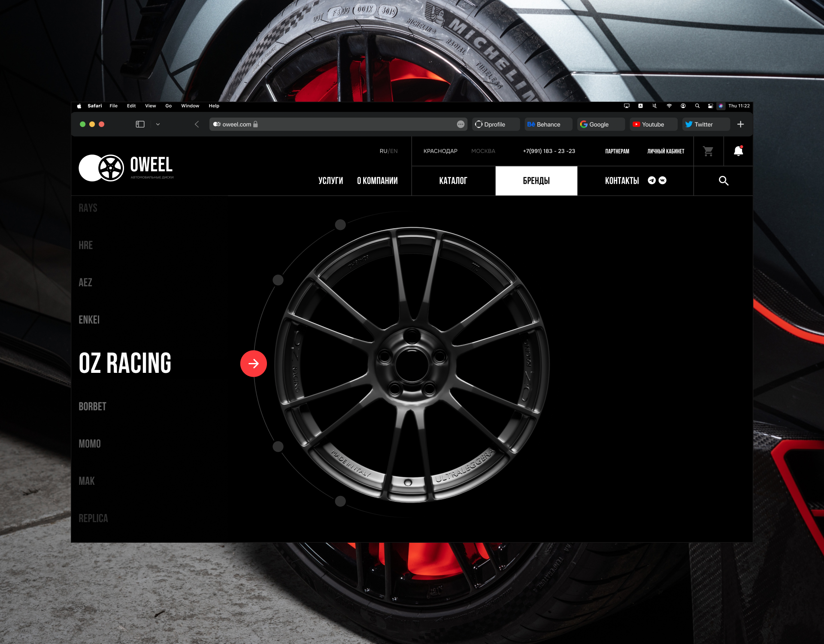Screen dimensions: 824x644
Task: Click the VK social icon
Action: (x=663, y=180)
